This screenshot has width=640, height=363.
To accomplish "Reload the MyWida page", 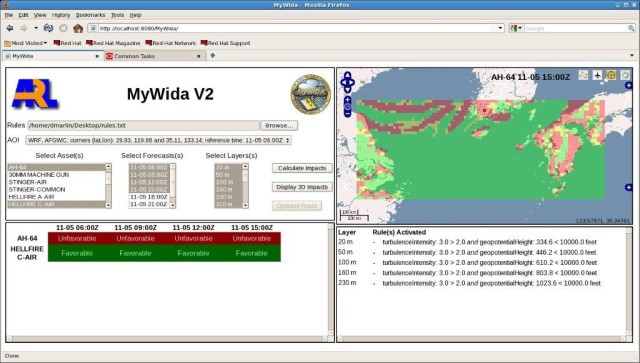I will (x=48, y=28).
